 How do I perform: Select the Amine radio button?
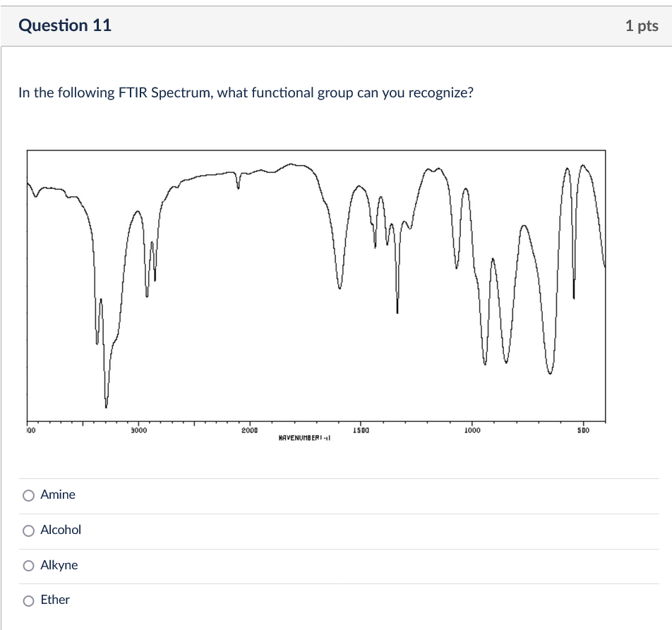[x=29, y=495]
